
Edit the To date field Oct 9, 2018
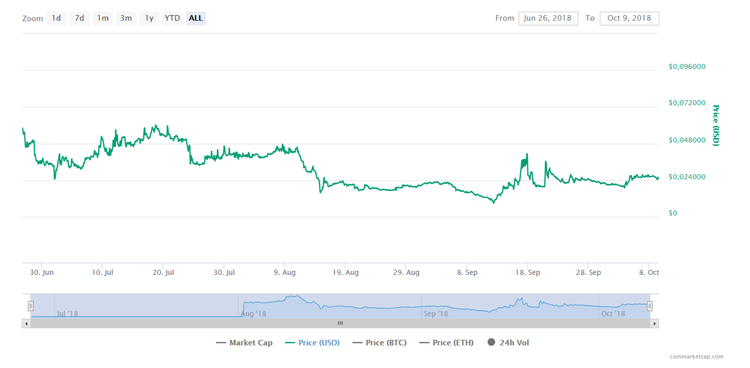(629, 18)
